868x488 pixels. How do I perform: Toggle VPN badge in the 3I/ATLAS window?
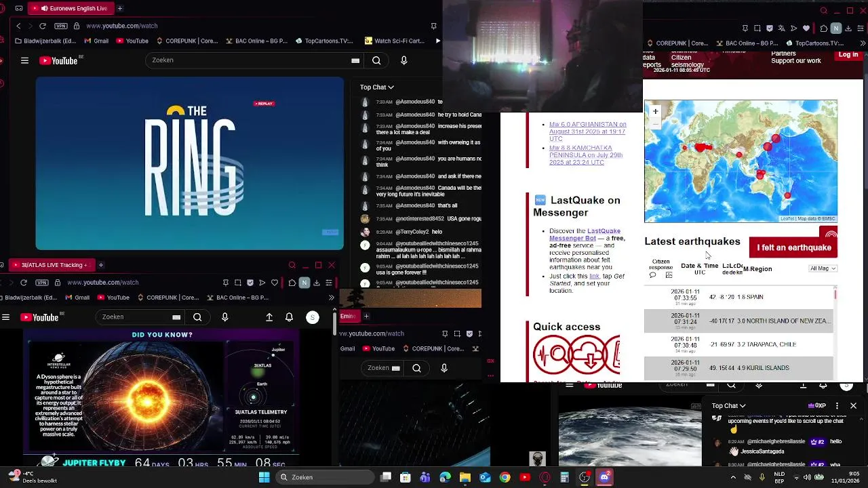pos(42,283)
